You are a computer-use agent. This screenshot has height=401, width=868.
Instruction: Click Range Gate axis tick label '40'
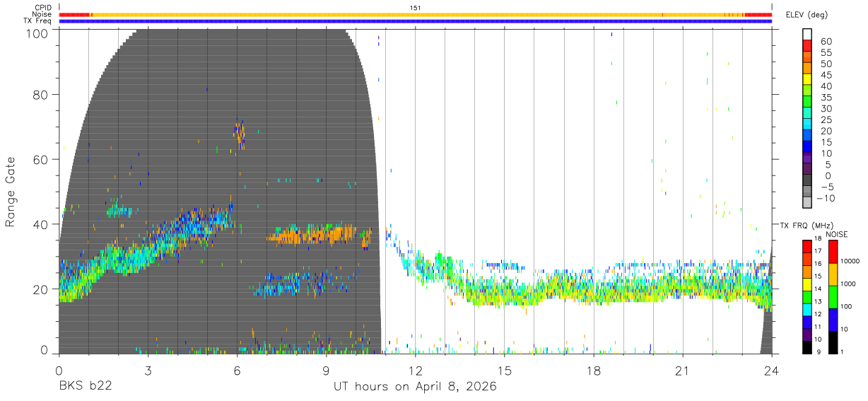[42, 224]
